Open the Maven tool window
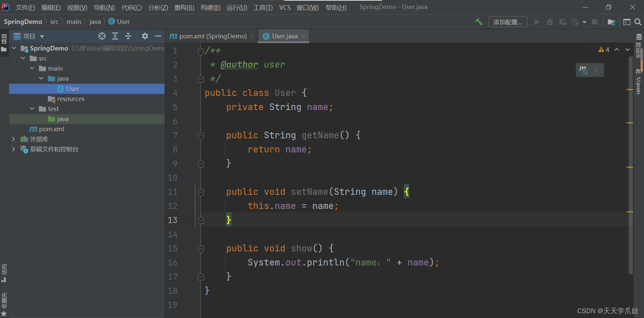644x318 pixels. [x=639, y=81]
